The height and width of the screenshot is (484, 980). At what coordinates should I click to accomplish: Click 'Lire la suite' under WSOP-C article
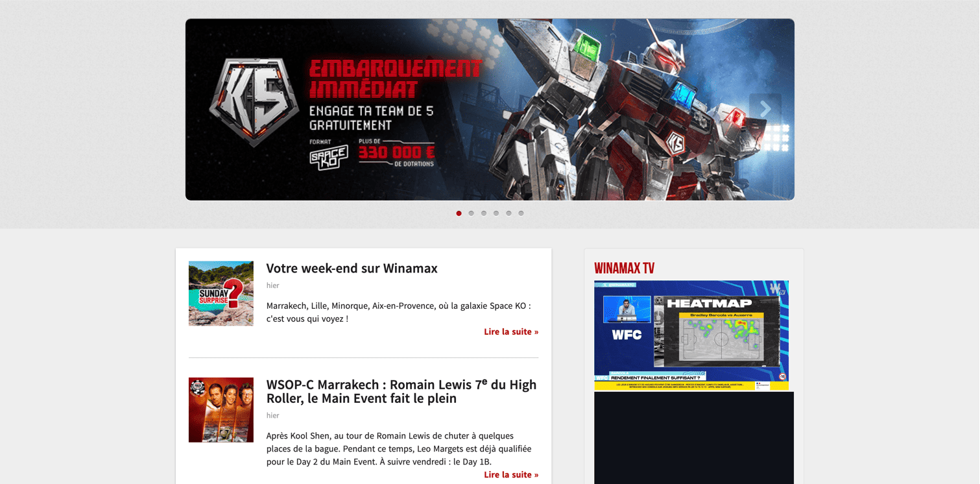(x=511, y=475)
